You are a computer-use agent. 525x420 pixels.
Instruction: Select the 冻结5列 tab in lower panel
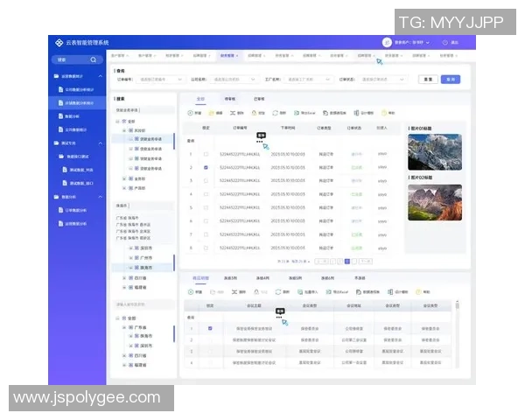click(x=295, y=278)
